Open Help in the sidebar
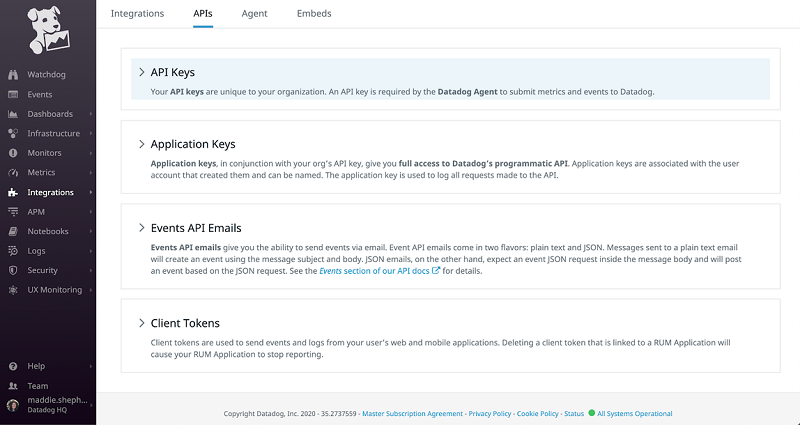This screenshot has height=425, width=800. pyautogui.click(x=36, y=366)
